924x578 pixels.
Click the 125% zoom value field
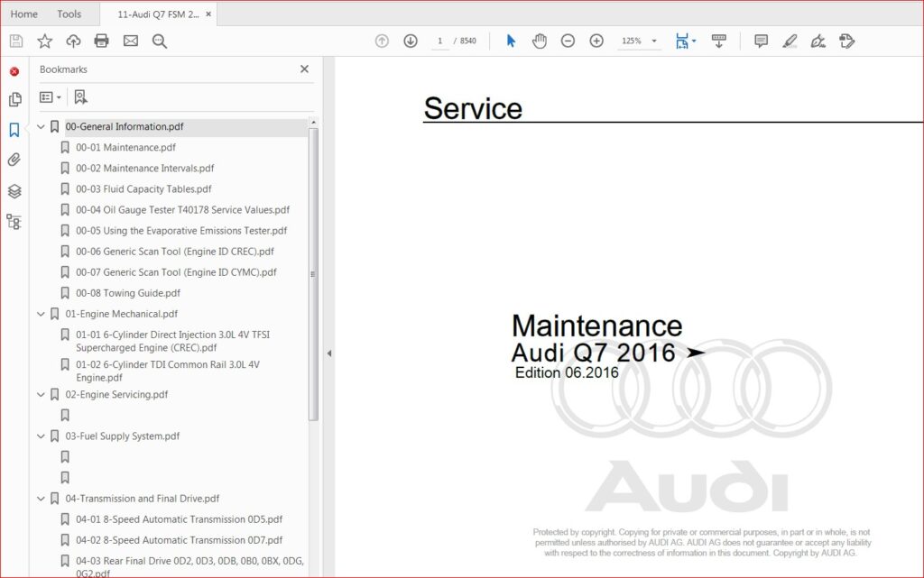631,41
